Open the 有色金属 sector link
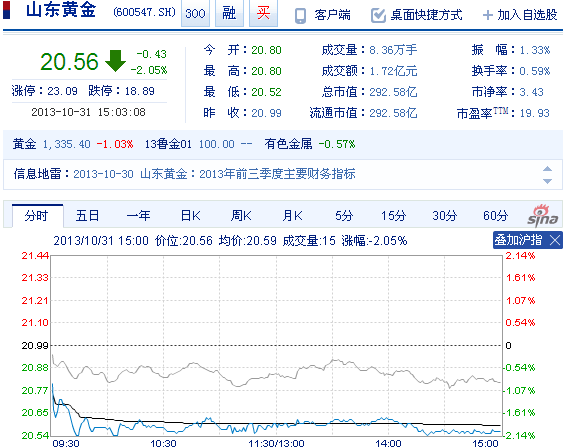The image size is (565, 448). click(x=288, y=144)
